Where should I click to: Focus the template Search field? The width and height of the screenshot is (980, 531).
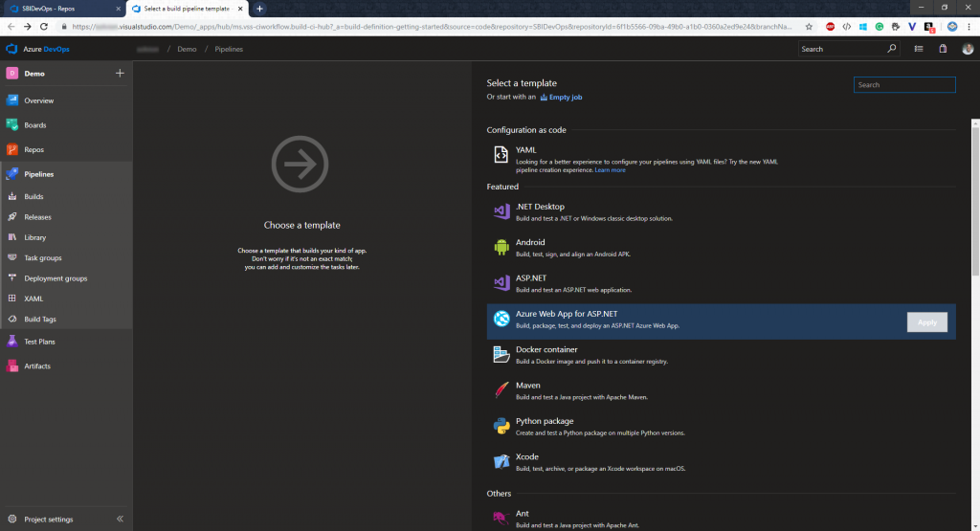click(904, 85)
